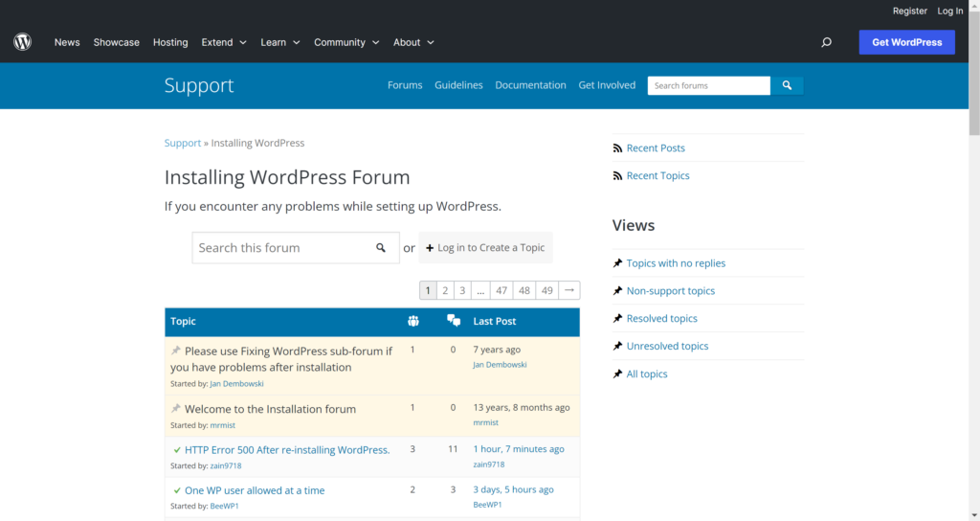The width and height of the screenshot is (980, 521).
Task: Click the Log In link
Action: click(x=950, y=11)
